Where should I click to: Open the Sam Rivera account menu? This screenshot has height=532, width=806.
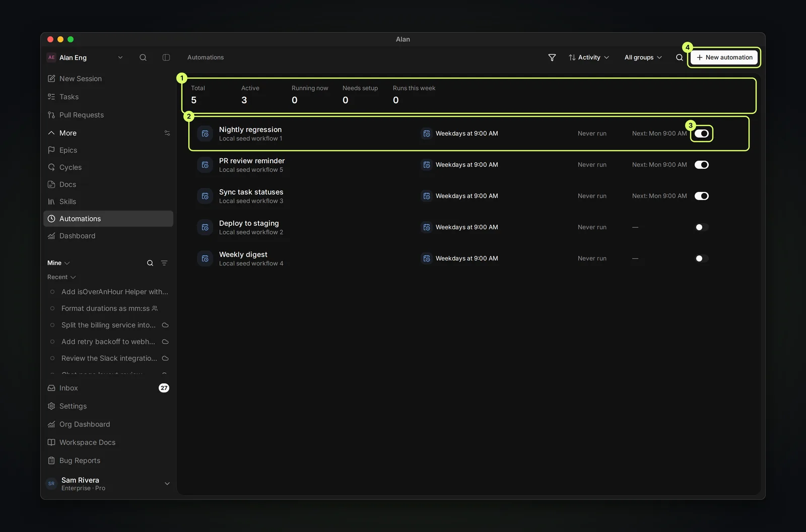coord(108,484)
